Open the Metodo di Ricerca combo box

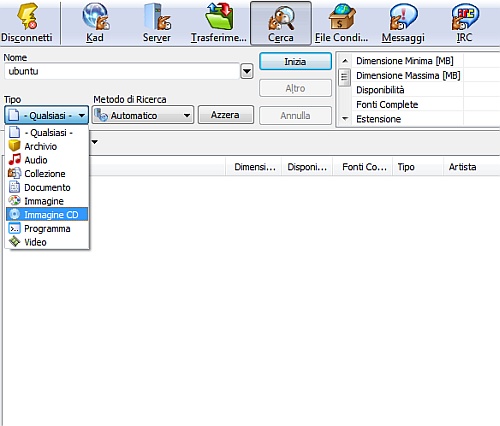(x=143, y=115)
